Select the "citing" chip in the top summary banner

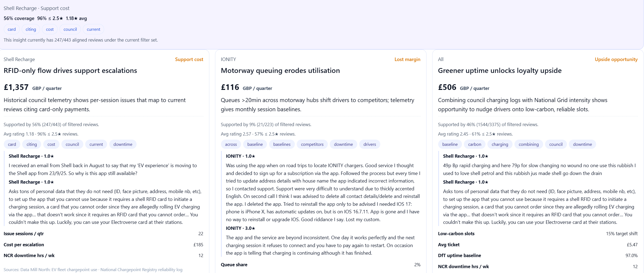point(31,29)
